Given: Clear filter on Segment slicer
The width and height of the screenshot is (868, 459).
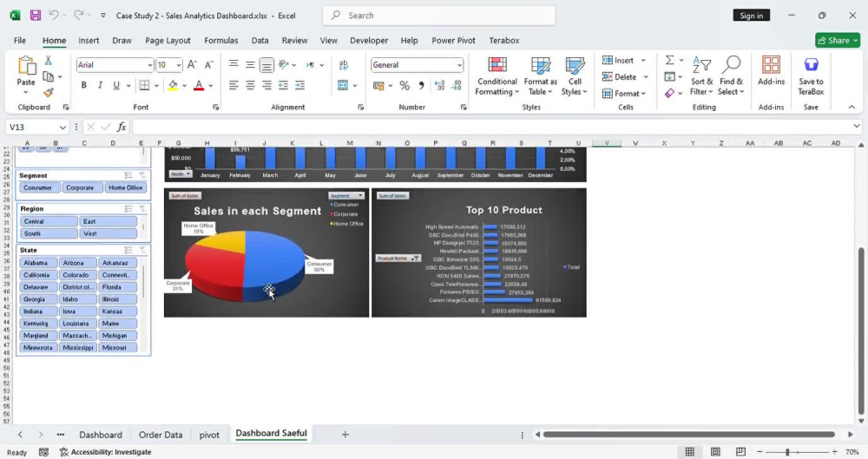Looking at the screenshot, I should [142, 175].
